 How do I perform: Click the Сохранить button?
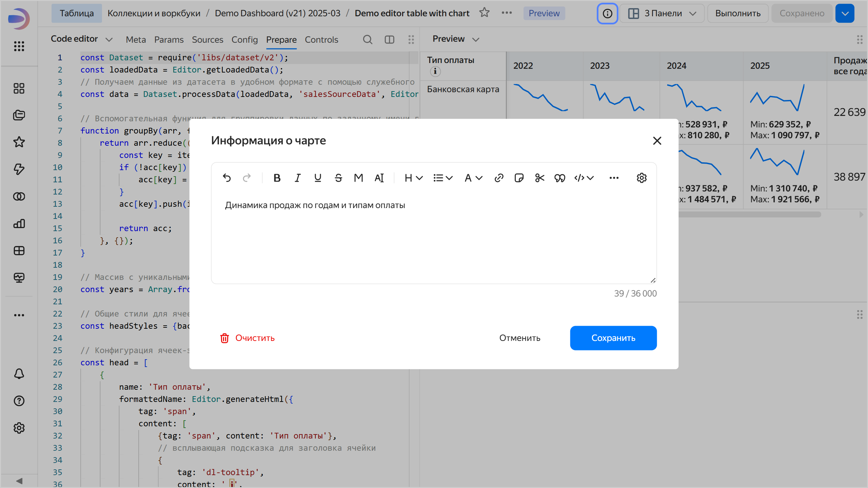coord(613,338)
